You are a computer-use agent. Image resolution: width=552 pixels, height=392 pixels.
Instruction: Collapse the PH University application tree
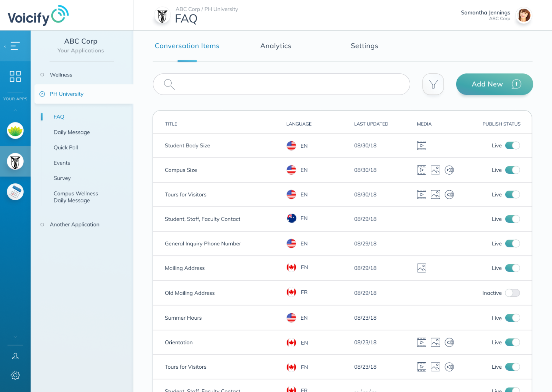42,94
